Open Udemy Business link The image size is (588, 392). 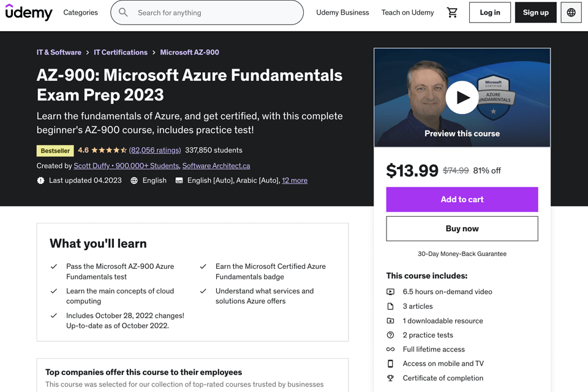pyautogui.click(x=342, y=12)
